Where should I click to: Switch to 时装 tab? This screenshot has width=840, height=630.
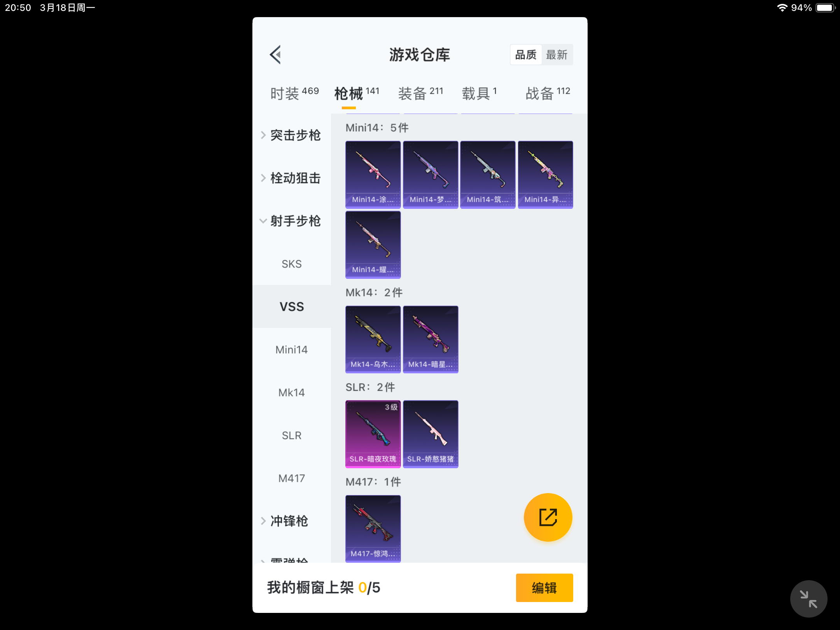(x=286, y=93)
